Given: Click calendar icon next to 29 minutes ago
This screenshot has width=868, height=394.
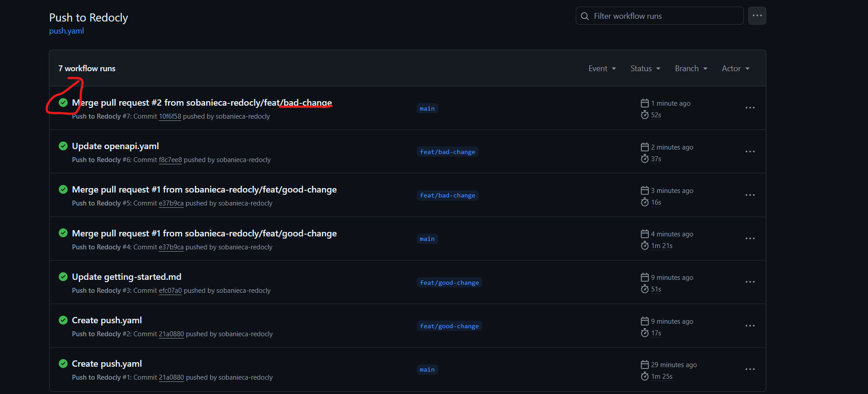Looking at the screenshot, I should (x=644, y=364).
